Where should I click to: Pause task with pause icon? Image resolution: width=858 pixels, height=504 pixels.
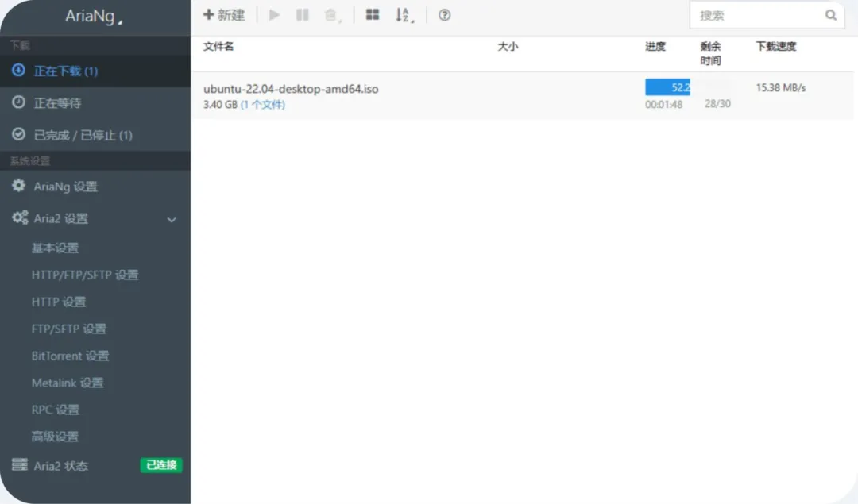tap(302, 15)
